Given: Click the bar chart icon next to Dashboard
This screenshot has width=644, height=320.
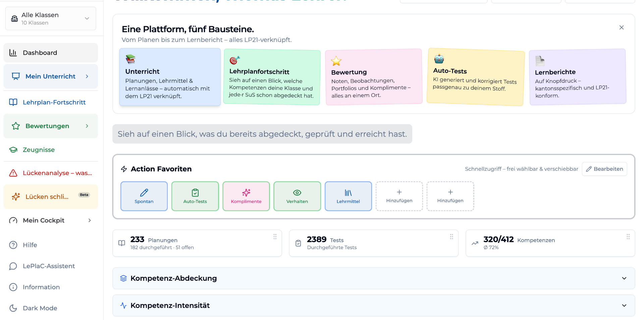Looking at the screenshot, I should tap(13, 53).
